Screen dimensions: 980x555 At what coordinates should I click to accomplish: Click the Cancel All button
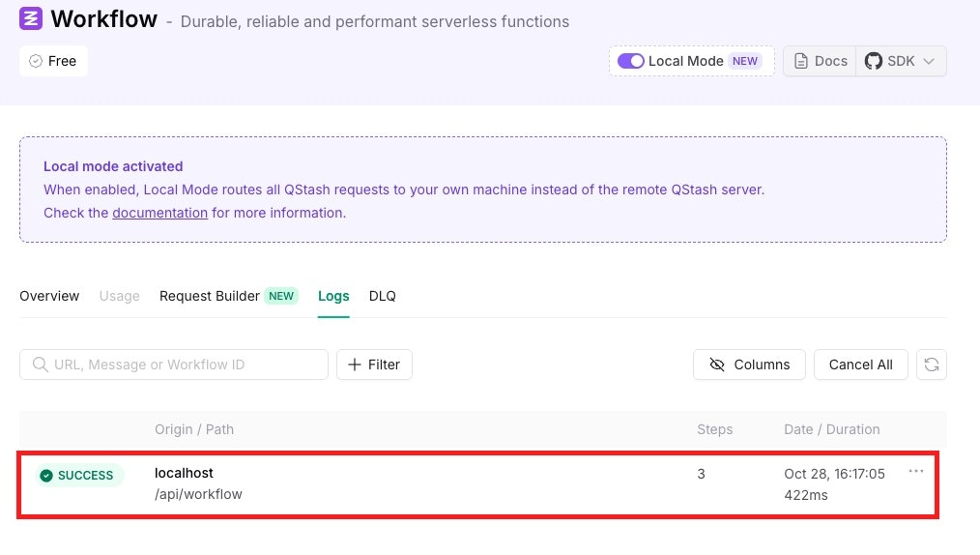pos(860,365)
